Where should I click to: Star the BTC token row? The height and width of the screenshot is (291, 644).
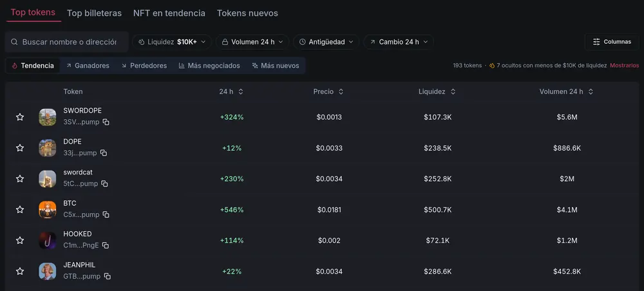pyautogui.click(x=20, y=210)
